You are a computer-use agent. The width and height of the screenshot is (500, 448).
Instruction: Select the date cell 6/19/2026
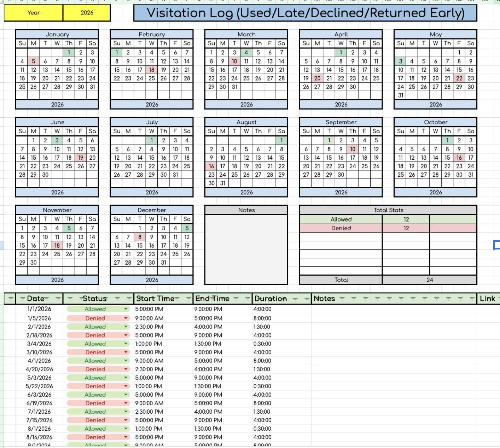(39, 403)
